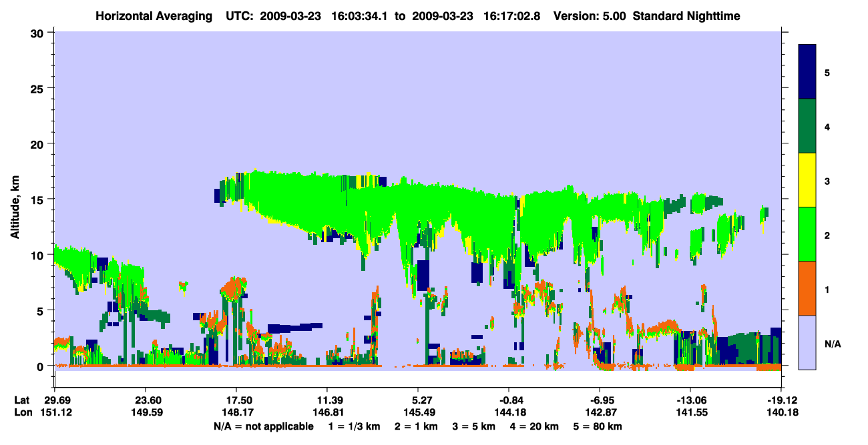
Task: Click the y-axis tick label 25
Action: 39,88
